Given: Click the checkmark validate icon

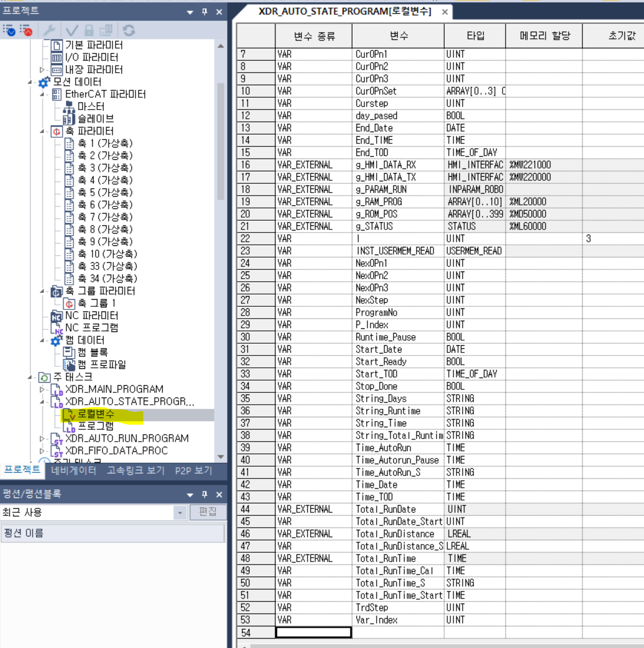Looking at the screenshot, I should (72, 31).
